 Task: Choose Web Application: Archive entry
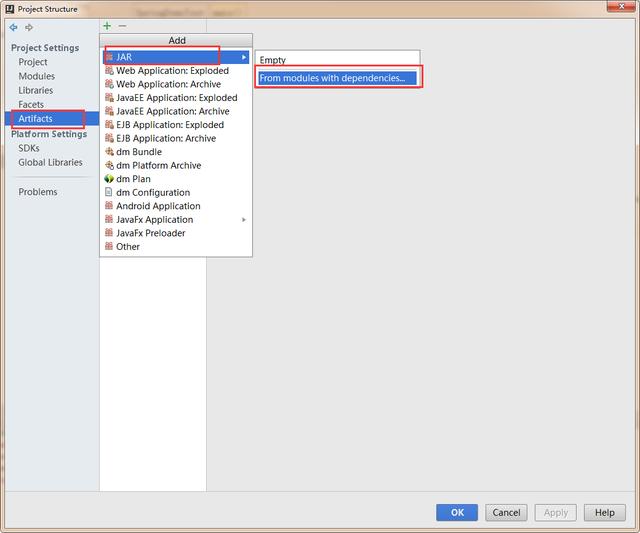click(176, 84)
